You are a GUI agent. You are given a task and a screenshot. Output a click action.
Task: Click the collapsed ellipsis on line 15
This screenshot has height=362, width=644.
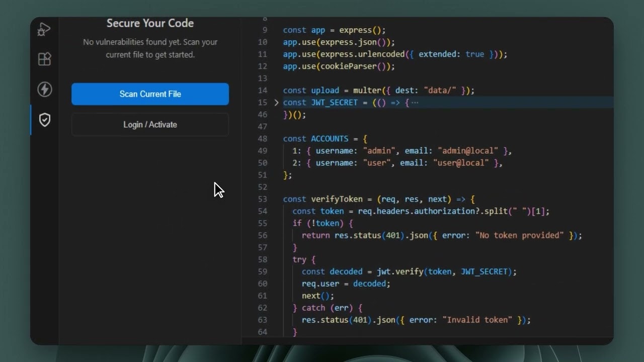415,103
